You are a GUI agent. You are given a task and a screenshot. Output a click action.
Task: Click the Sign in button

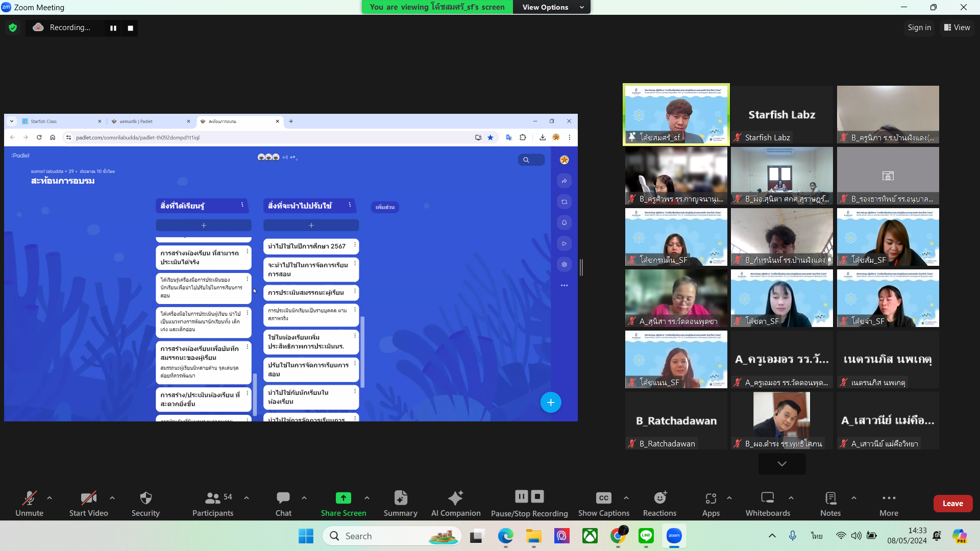pos(919,28)
